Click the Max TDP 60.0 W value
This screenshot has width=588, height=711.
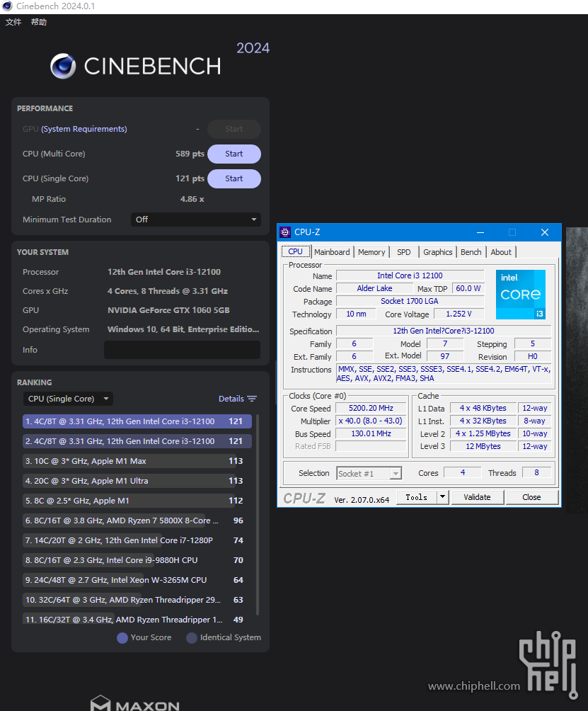click(468, 288)
